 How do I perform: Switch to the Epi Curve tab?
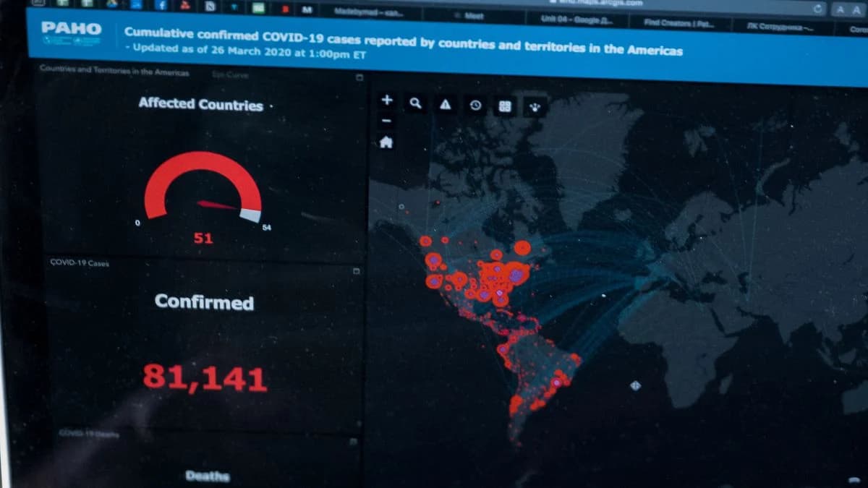[231, 74]
